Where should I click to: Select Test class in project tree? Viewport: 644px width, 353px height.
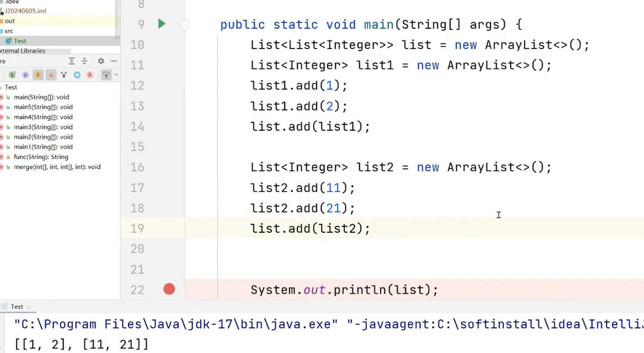(20, 41)
